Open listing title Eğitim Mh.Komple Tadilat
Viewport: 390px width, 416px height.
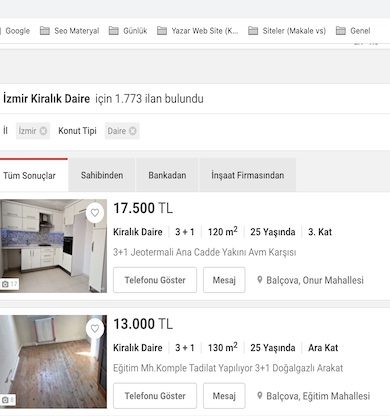coord(228,368)
